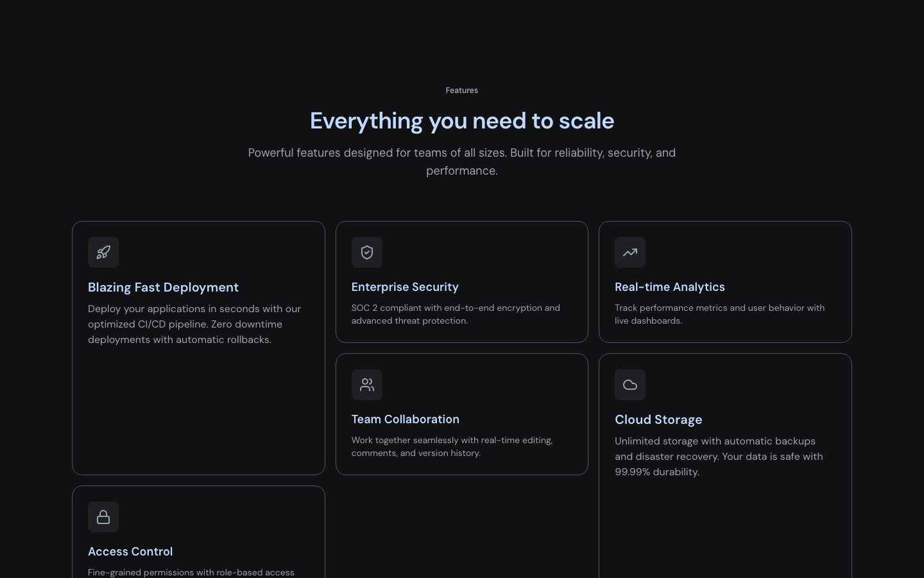Click the SOC 2 compliant description text

pos(456,314)
